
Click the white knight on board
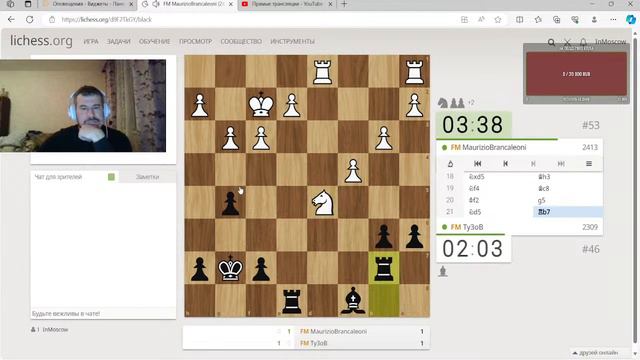pyautogui.click(x=322, y=203)
